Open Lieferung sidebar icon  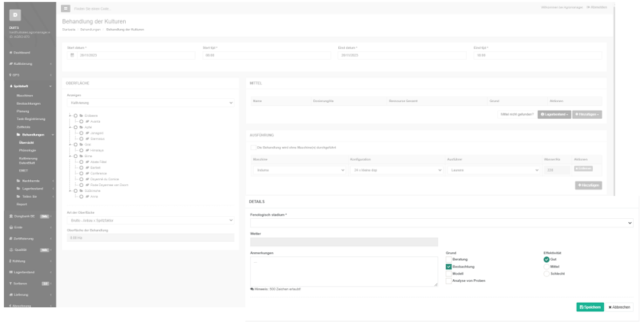pyautogui.click(x=10, y=294)
